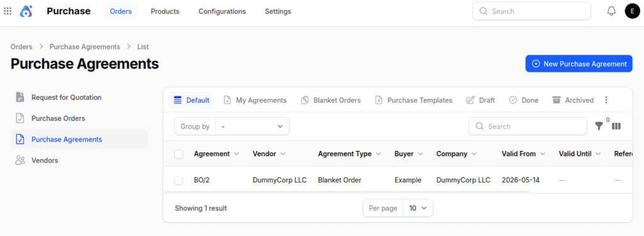
Task: Click the plus icon on New Purchase Agreement
Action: tap(536, 64)
